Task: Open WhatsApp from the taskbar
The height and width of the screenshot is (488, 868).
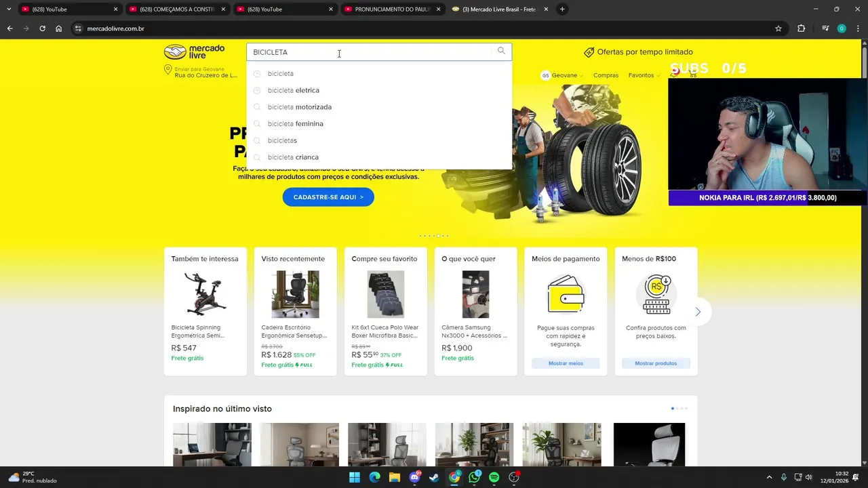Action: click(x=474, y=477)
